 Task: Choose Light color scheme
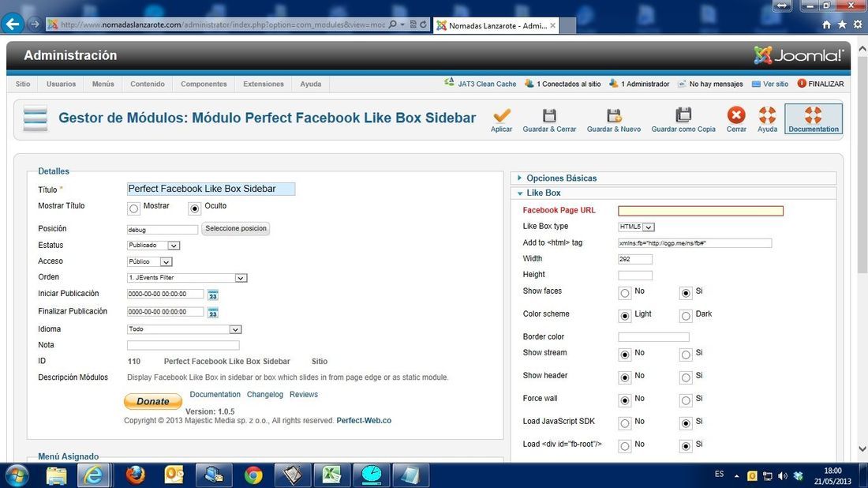pyautogui.click(x=625, y=316)
